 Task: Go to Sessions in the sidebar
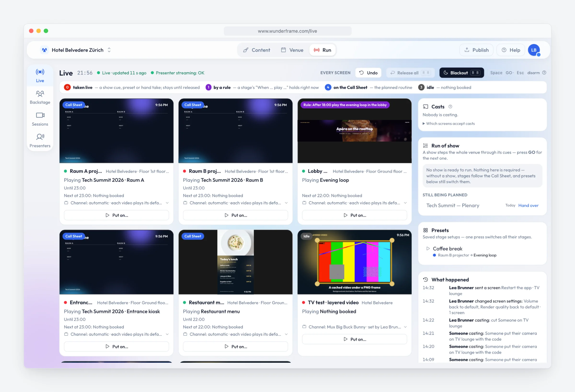coord(40,119)
